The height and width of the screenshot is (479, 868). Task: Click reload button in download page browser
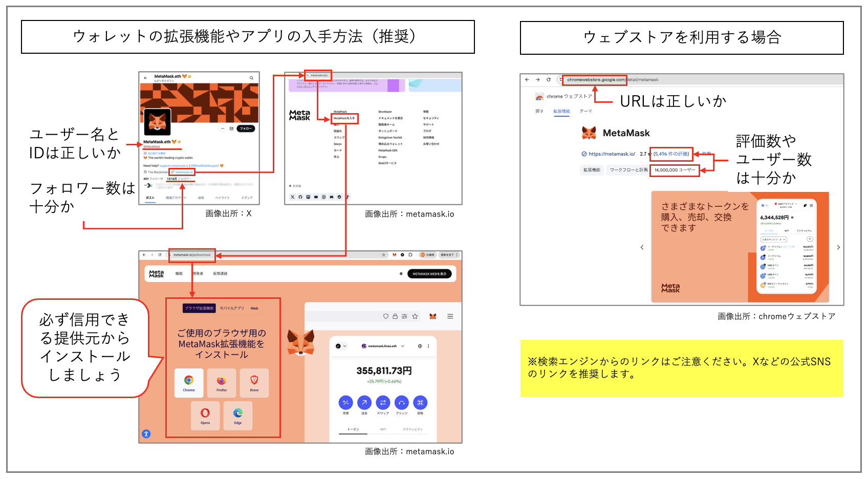160,255
